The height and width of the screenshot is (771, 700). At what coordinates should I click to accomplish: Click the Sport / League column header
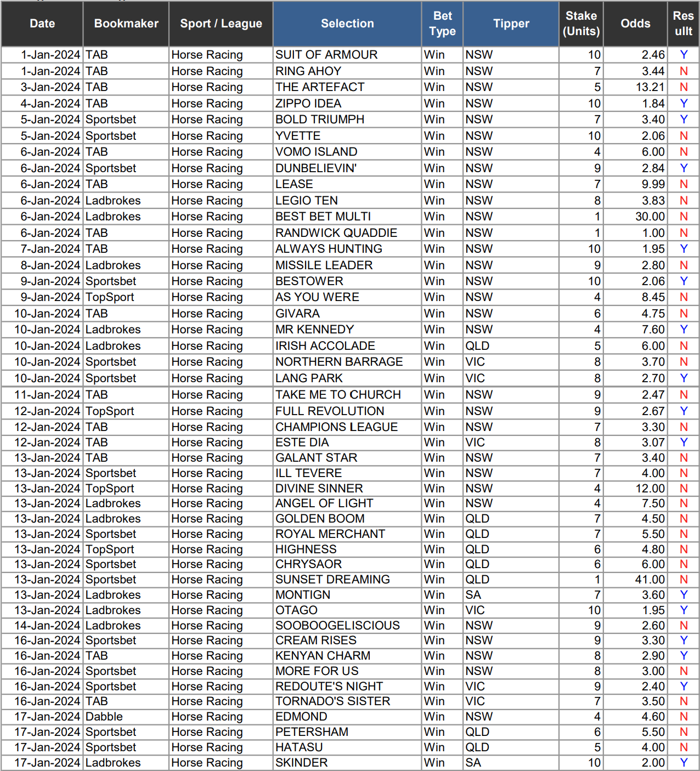(221, 24)
